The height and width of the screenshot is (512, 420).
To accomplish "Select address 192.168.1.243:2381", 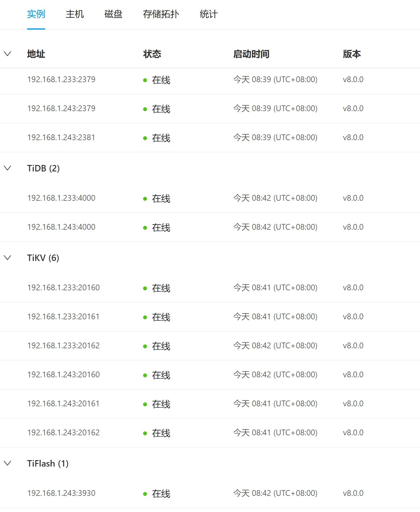I will 61,138.
